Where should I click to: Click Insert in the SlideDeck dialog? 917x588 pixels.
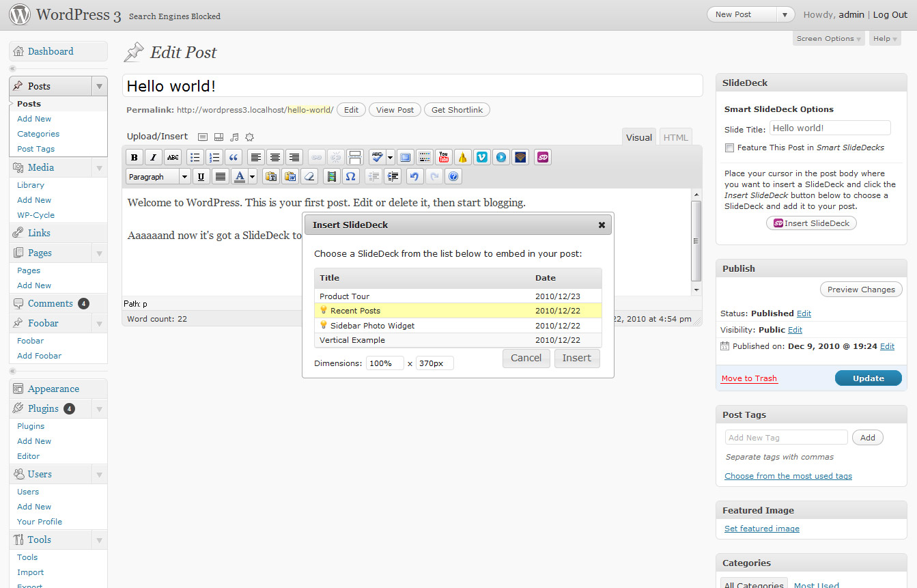[x=577, y=358]
